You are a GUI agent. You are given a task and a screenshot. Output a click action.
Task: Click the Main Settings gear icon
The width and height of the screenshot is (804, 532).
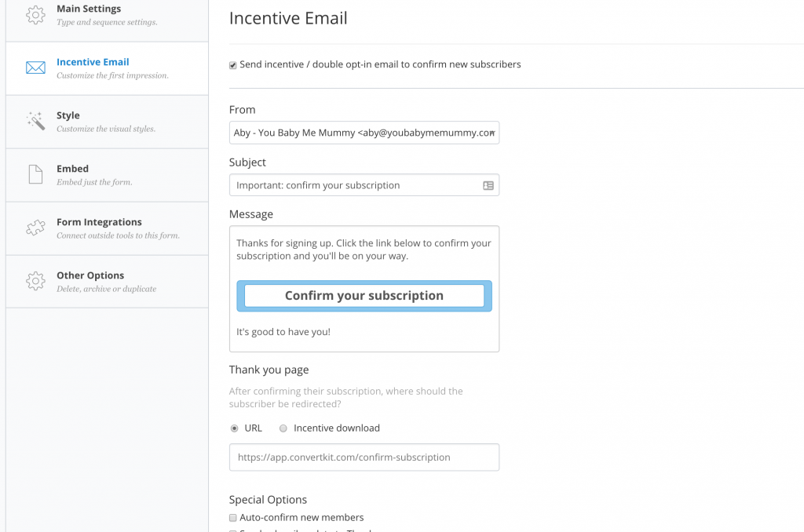click(35, 15)
